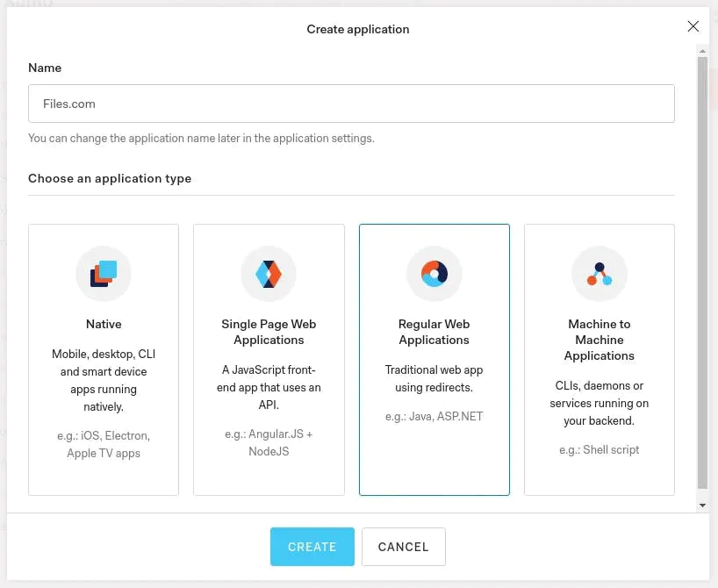Click the 'Traditional web app using redirects' description
The image size is (718, 588).
click(x=434, y=379)
